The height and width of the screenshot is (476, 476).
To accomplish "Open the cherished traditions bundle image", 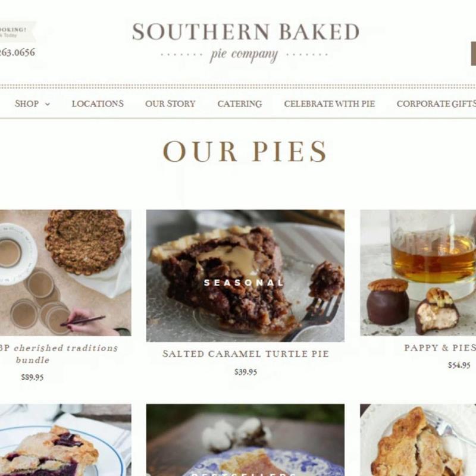I will pyautogui.click(x=65, y=273).
